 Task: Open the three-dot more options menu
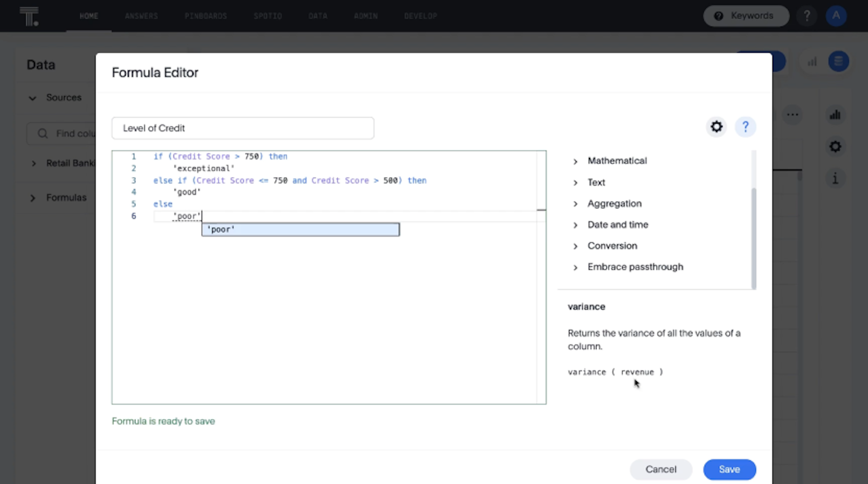792,115
